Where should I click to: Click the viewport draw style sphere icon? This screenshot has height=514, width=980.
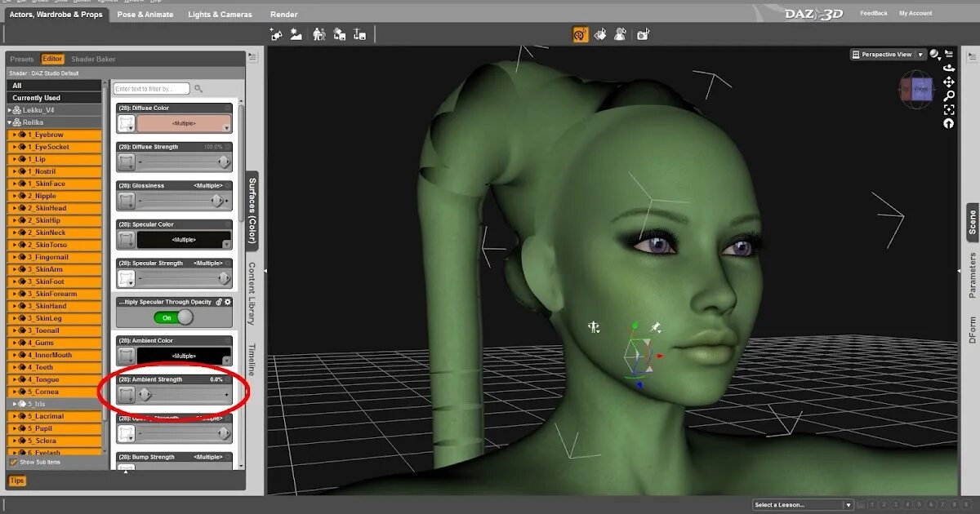click(934, 55)
